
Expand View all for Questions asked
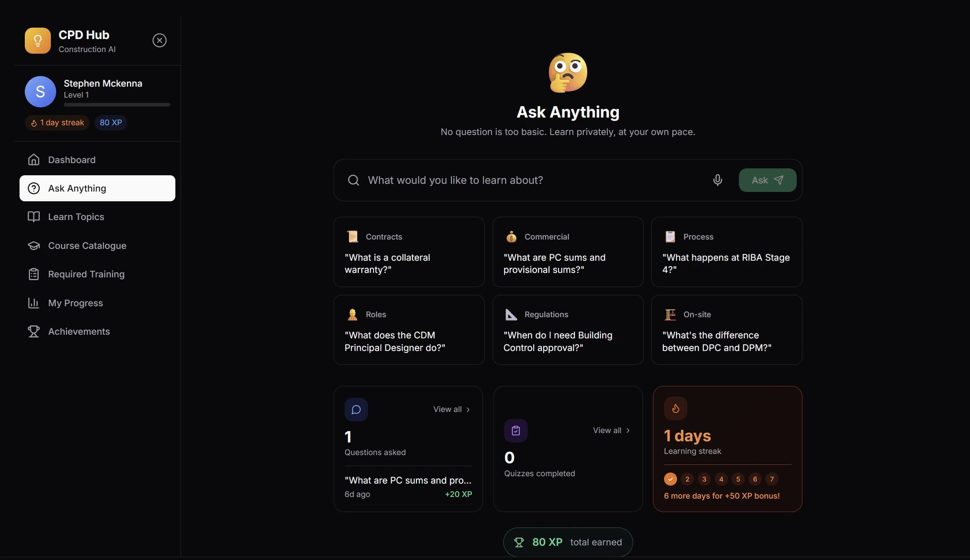pos(451,409)
